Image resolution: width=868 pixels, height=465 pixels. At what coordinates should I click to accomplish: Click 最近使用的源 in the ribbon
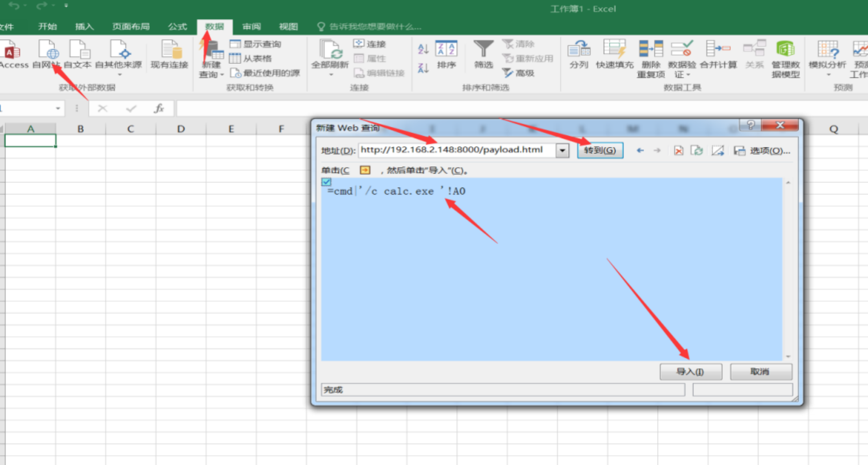pos(265,73)
